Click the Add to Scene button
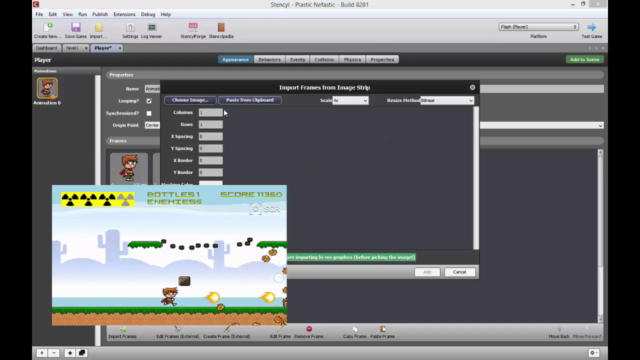This screenshot has height=360, width=640. pos(584,60)
